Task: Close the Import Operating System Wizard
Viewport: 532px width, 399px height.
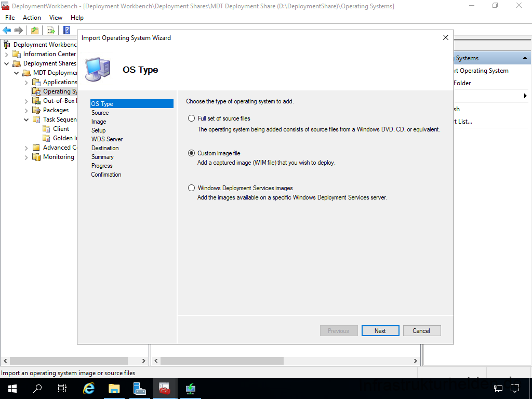Action: click(445, 37)
